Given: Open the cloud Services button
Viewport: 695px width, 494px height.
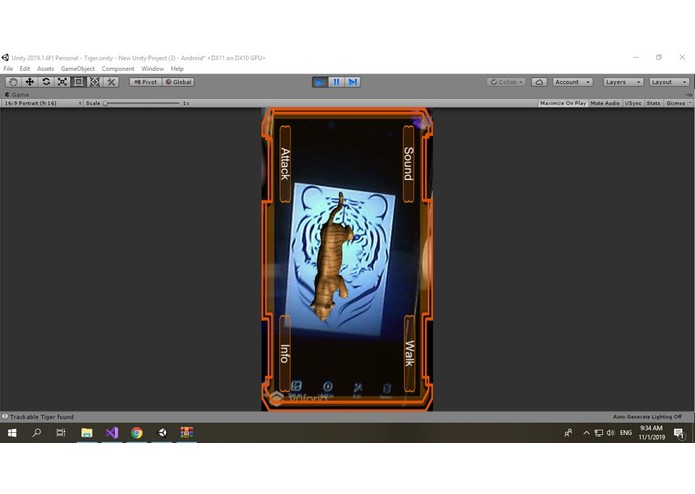Looking at the screenshot, I should click(x=539, y=82).
